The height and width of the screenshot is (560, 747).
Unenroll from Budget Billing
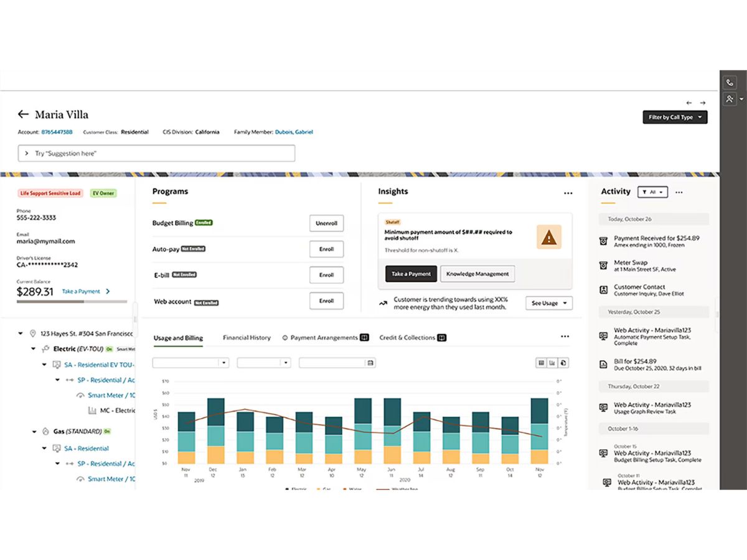326,223
